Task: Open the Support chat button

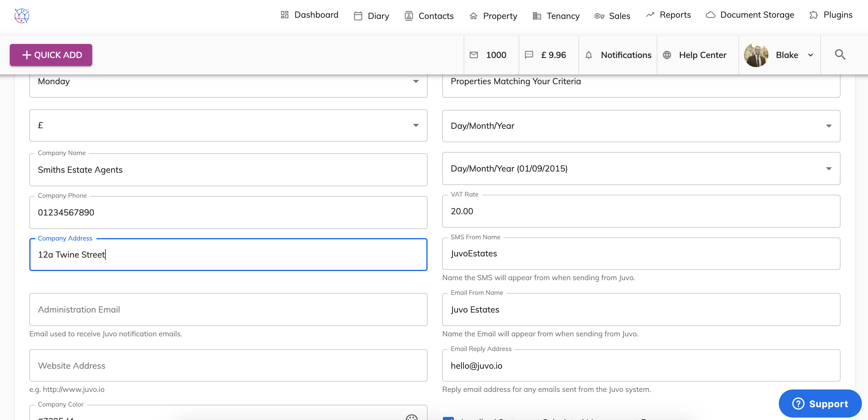Action: (820, 404)
